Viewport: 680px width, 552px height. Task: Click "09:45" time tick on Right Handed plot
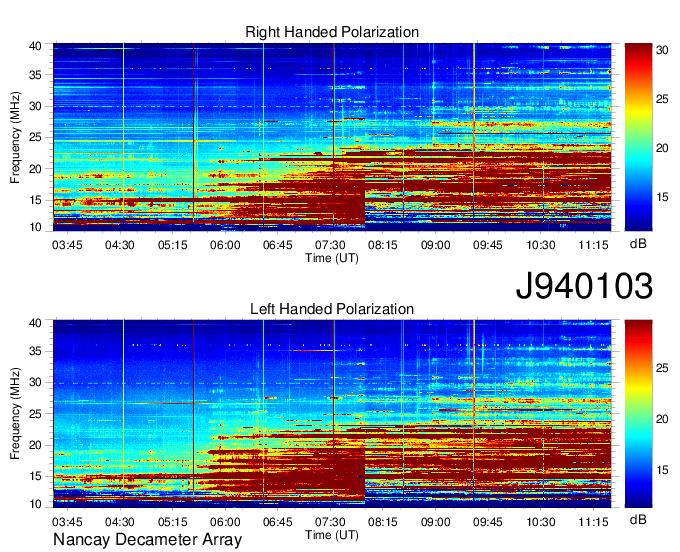point(488,245)
